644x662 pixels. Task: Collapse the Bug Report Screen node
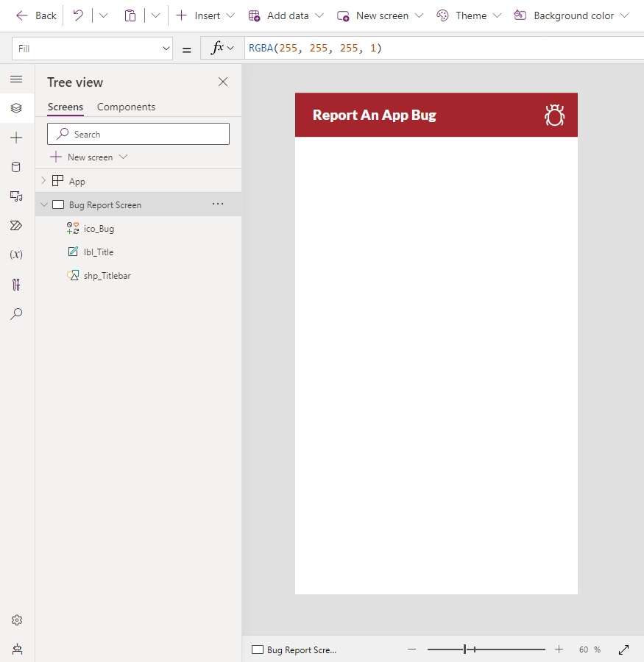click(x=44, y=204)
